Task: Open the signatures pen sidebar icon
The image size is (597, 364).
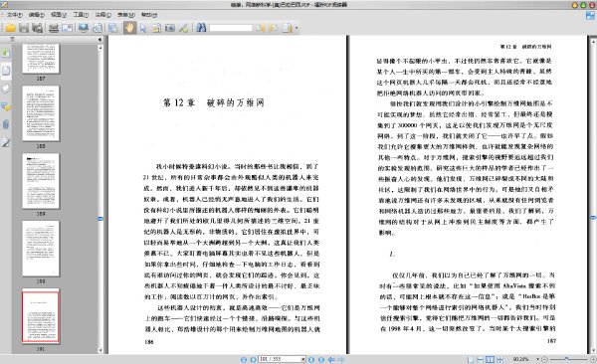Action: (6, 142)
